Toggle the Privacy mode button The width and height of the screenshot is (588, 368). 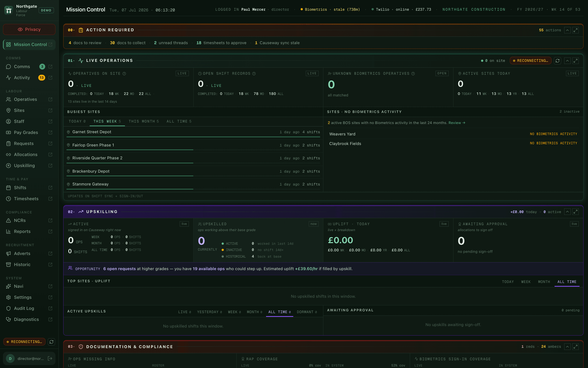29,29
